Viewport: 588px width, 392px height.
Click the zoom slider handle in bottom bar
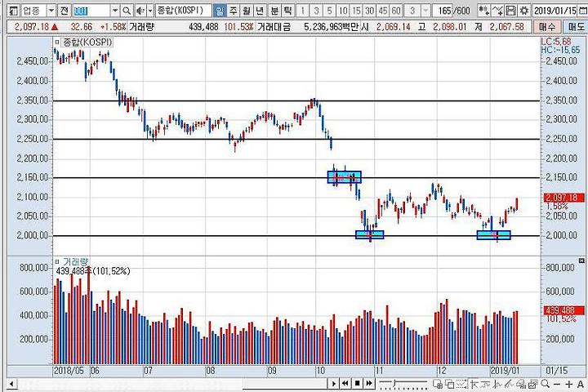[x=394, y=383]
